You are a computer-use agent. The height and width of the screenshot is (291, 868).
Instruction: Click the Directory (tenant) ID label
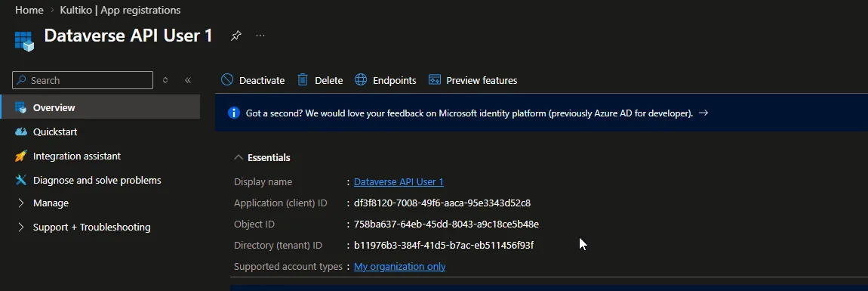click(279, 245)
